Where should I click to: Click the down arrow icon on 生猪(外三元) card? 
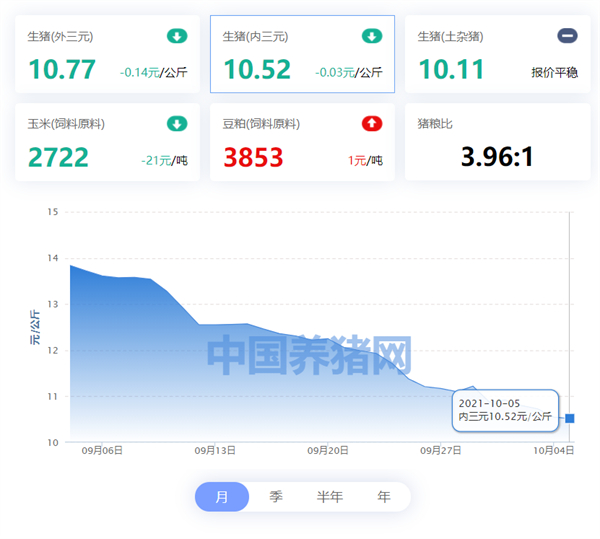(177, 36)
